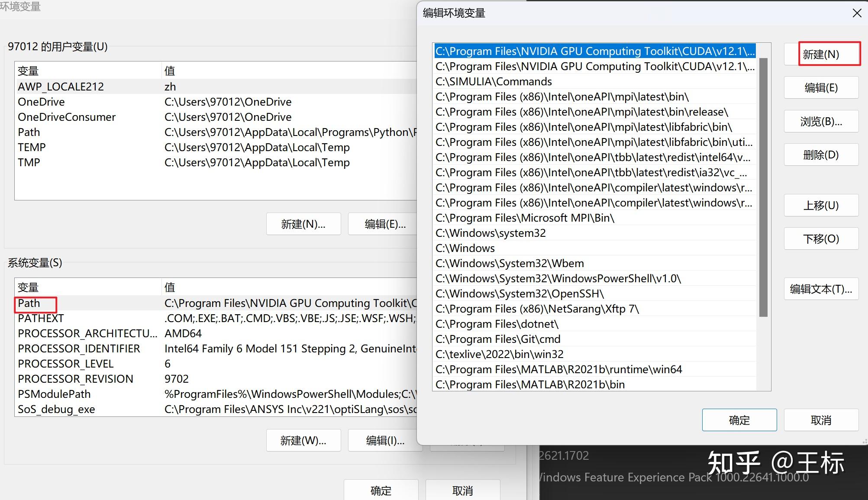Select the PATHEXT system variable row

coord(41,319)
